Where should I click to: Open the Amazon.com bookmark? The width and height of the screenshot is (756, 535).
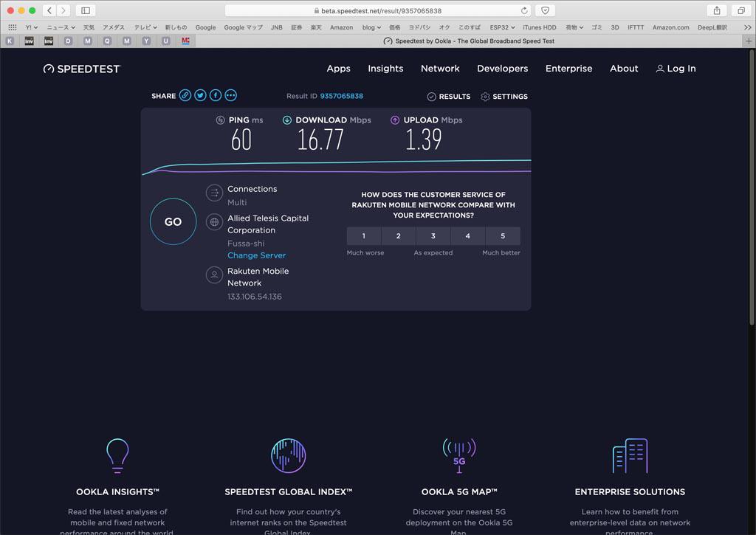coord(670,27)
